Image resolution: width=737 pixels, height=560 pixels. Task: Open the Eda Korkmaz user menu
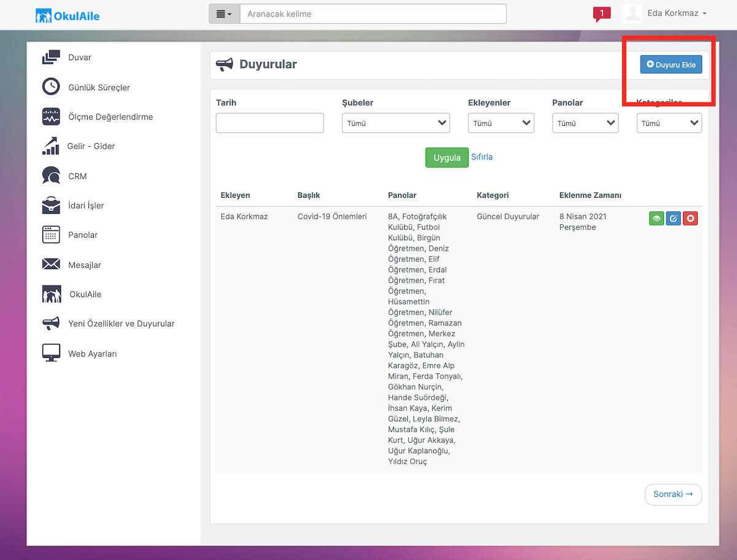pyautogui.click(x=665, y=13)
